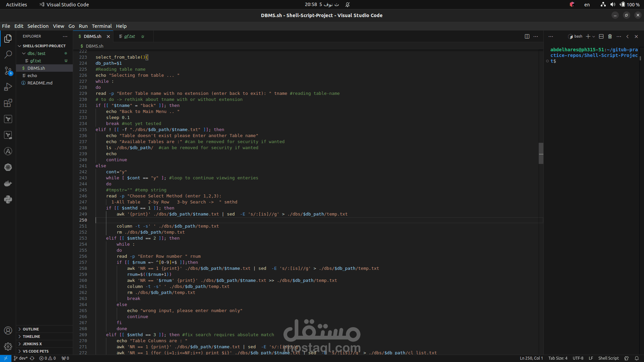Kill terminal with the trash icon

[610, 36]
